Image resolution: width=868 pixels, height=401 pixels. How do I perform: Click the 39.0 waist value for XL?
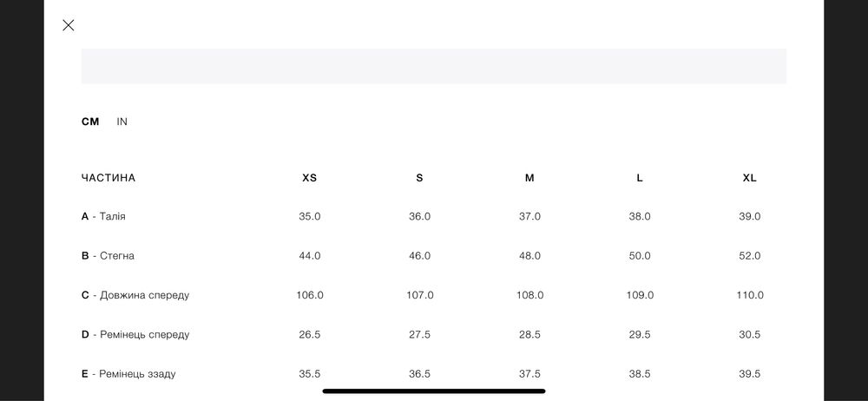click(750, 216)
